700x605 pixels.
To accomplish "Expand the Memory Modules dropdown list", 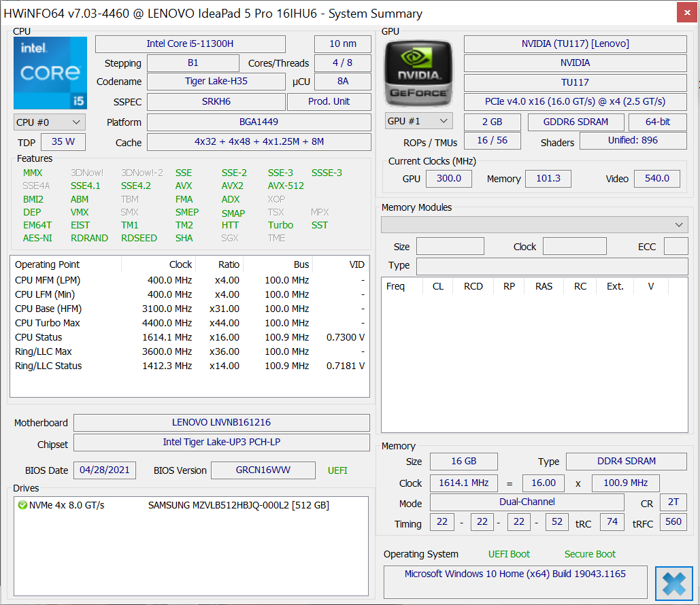I will pyautogui.click(x=535, y=225).
